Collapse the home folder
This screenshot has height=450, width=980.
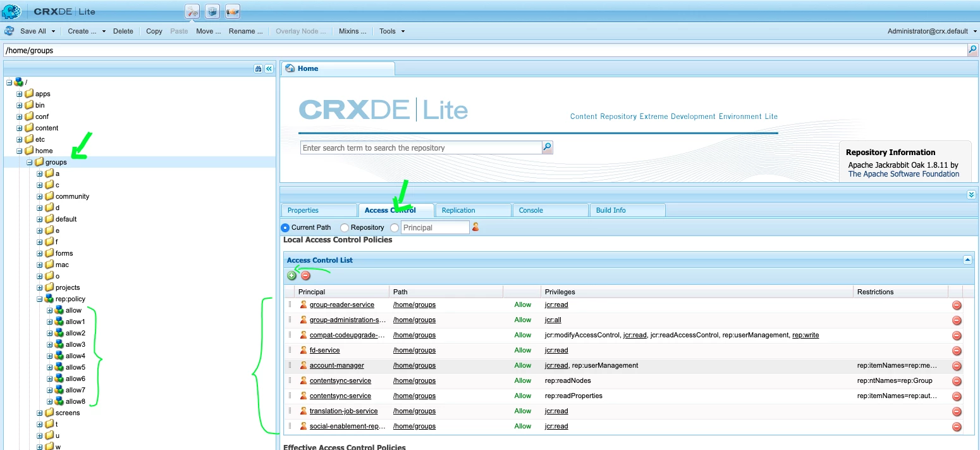[x=20, y=151]
